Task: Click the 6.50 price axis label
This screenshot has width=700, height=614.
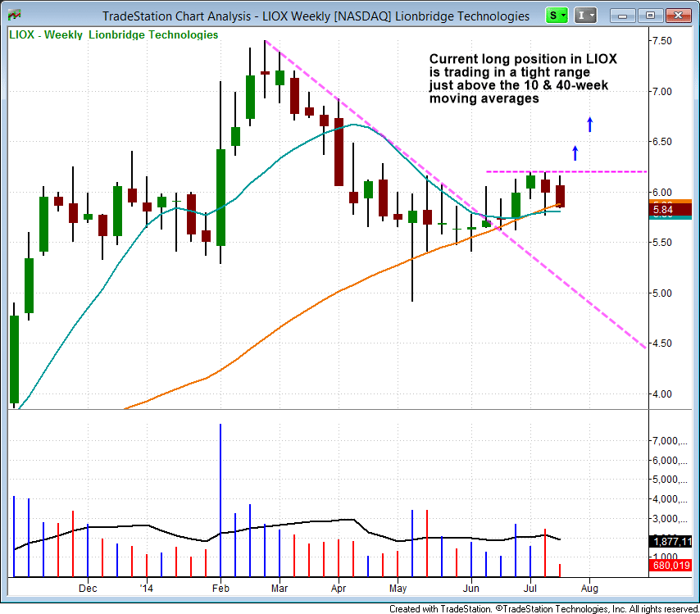Action: (661, 142)
